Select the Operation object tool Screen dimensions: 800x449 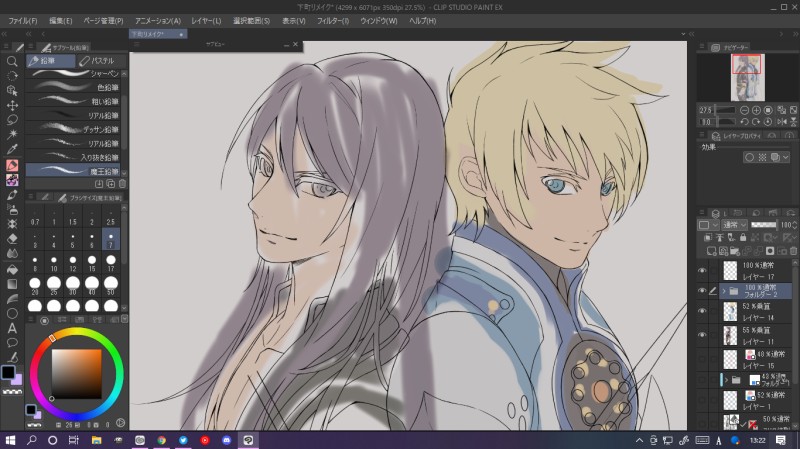pos(12,90)
